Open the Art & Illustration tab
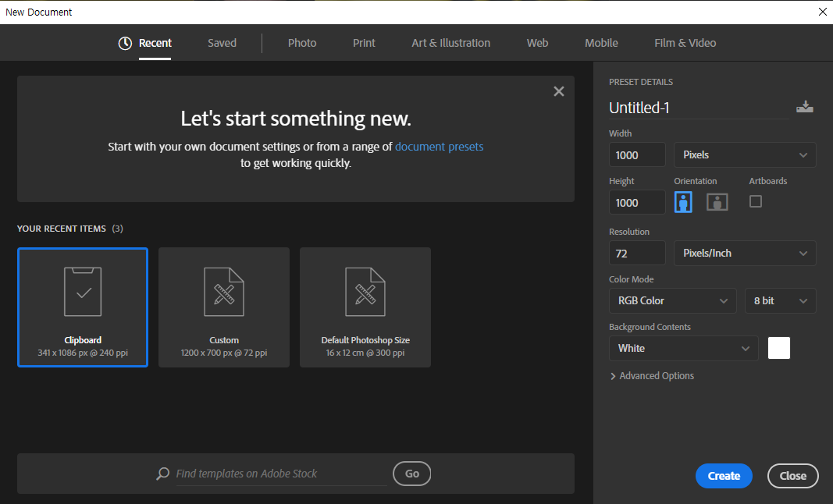The image size is (833, 504). point(451,43)
